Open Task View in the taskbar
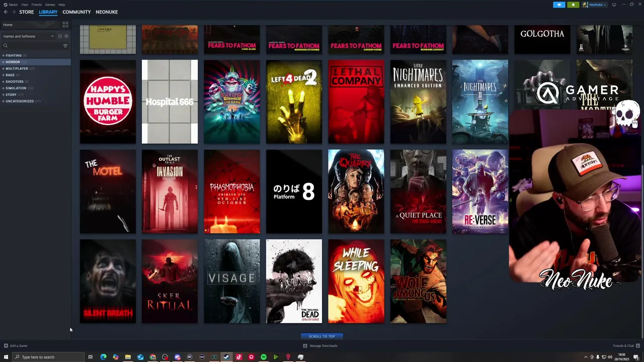 (91, 357)
